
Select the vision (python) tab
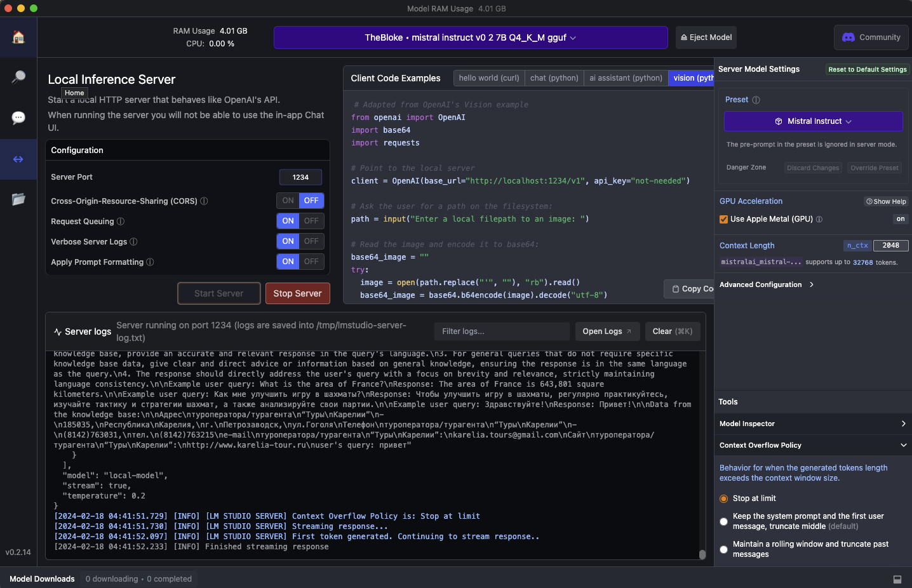tap(692, 78)
